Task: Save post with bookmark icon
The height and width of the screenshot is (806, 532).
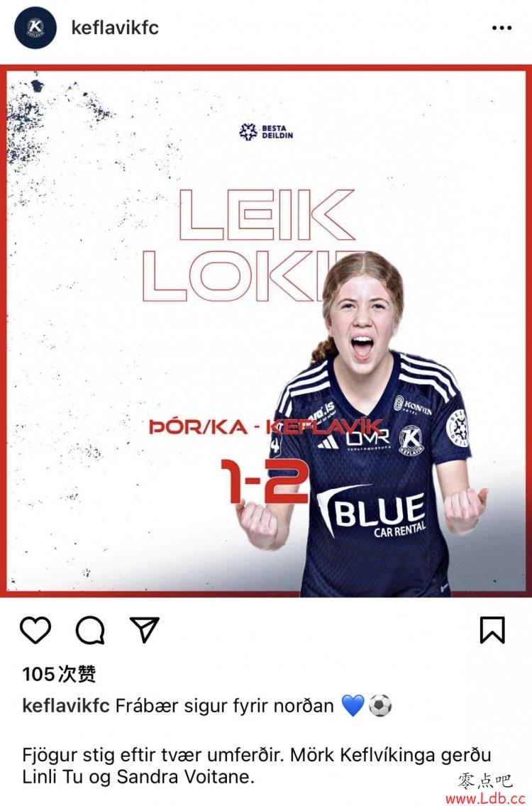Action: 492,630
